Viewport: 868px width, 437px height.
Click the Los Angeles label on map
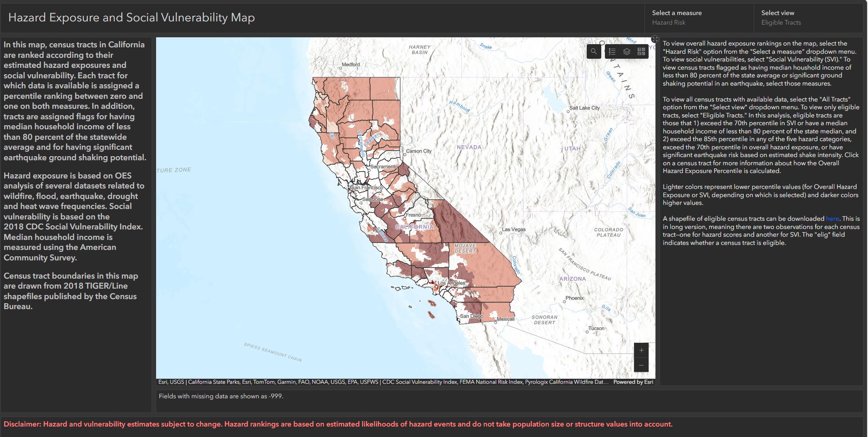point(451,283)
